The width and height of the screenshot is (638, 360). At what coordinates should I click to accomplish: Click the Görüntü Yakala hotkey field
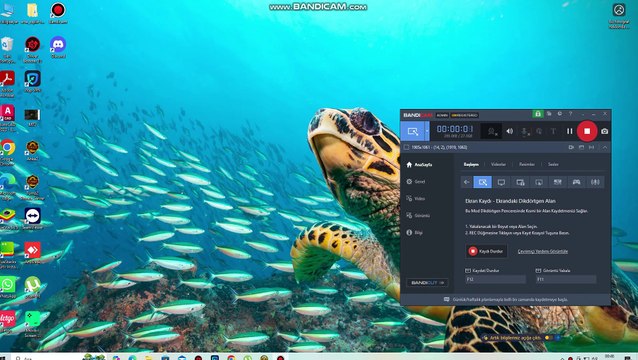[x=566, y=279]
